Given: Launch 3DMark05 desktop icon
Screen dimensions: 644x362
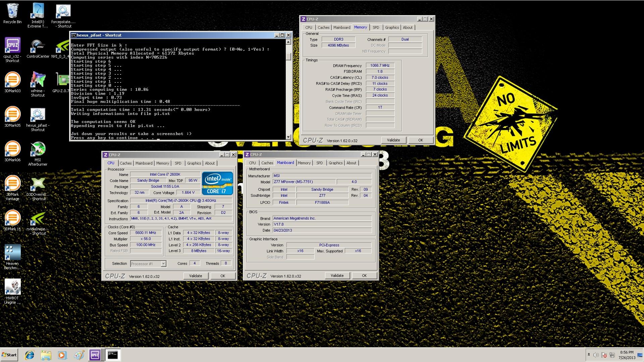Looking at the screenshot, I should 12,117.
